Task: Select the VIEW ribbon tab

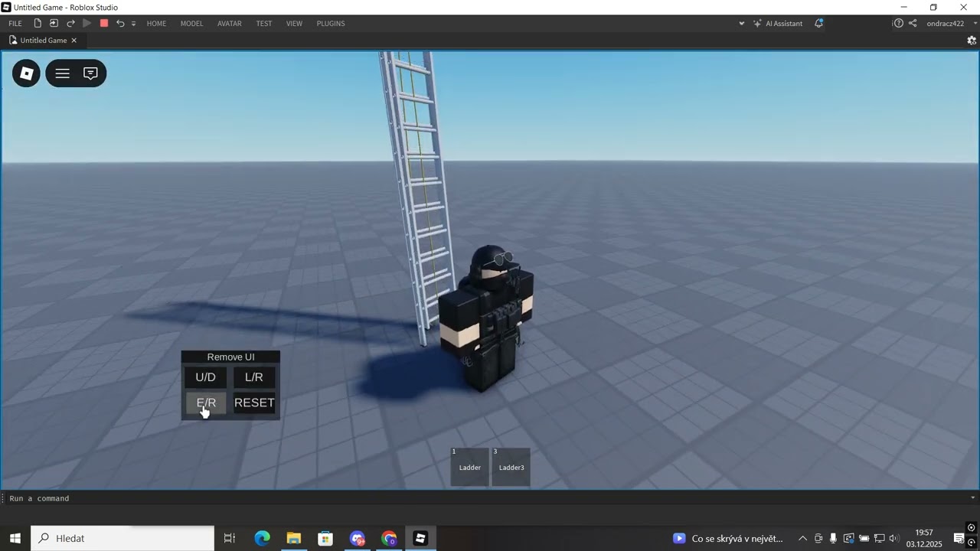Action: [x=295, y=24]
